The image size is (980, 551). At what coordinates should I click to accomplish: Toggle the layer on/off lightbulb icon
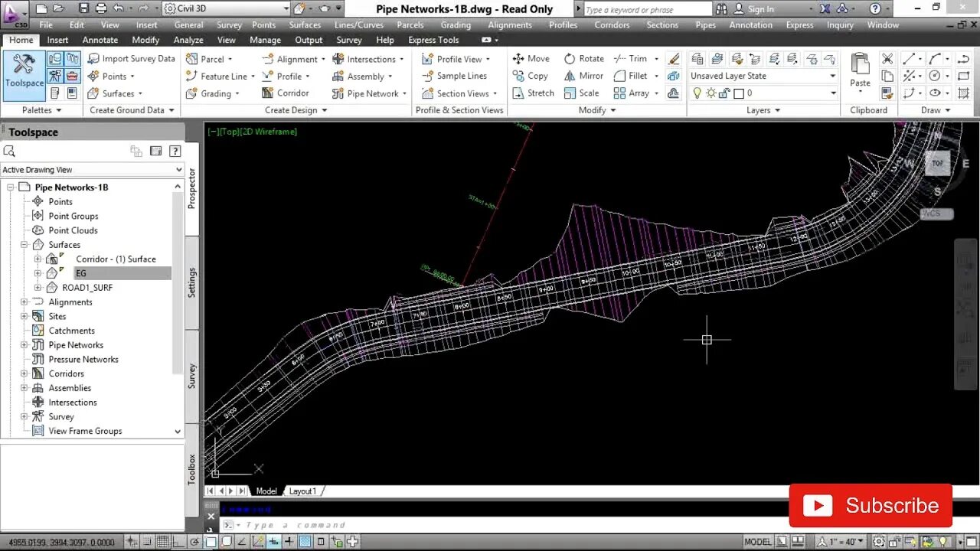tap(697, 93)
